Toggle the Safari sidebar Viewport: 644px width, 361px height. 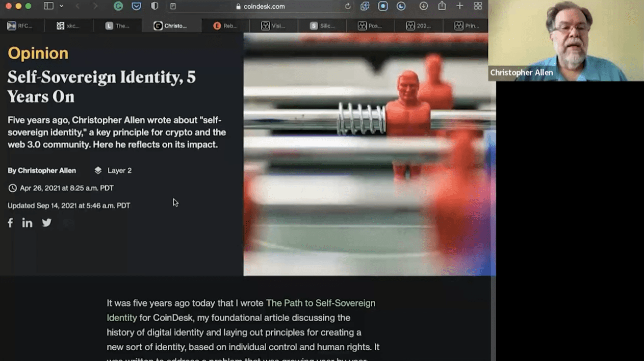click(x=48, y=6)
